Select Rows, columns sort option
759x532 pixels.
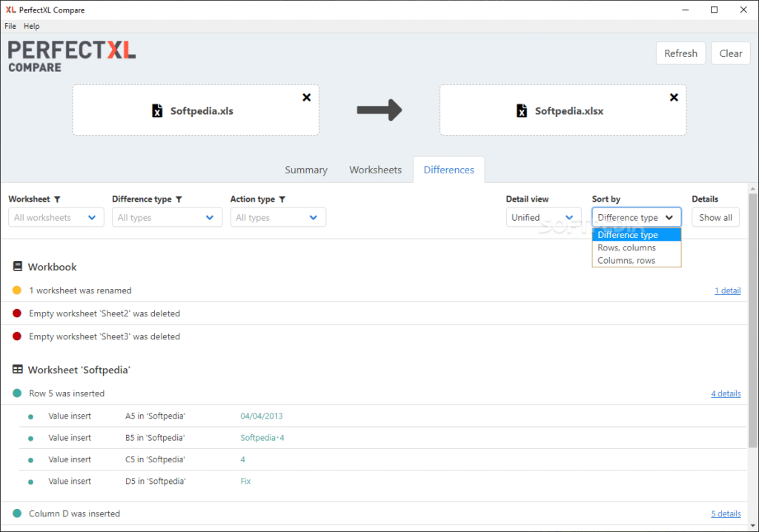coord(637,247)
